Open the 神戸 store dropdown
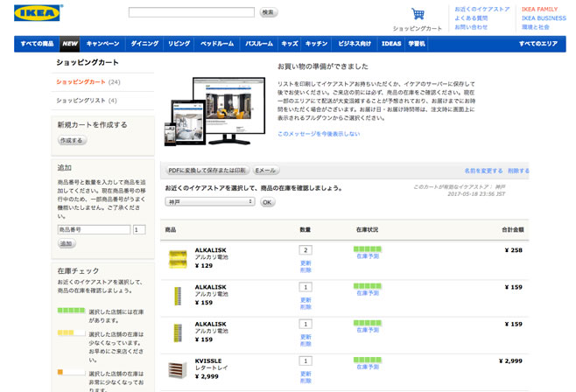 (x=210, y=202)
